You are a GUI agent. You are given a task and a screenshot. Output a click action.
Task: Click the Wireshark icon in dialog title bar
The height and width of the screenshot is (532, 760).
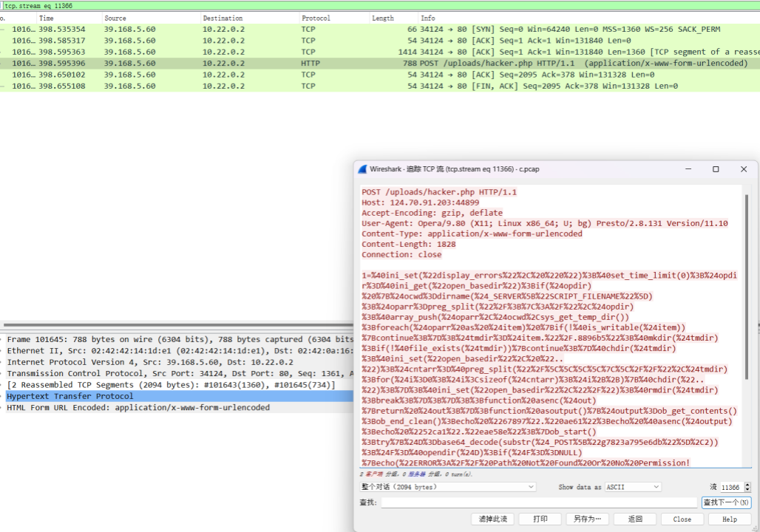pos(362,169)
